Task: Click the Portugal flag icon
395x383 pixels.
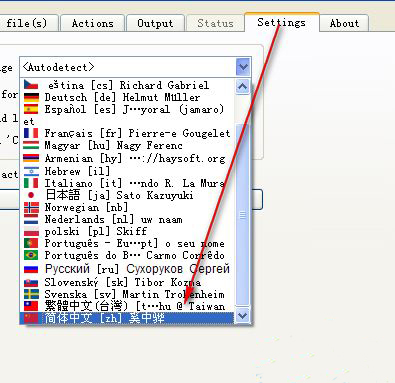Action: coord(31,243)
